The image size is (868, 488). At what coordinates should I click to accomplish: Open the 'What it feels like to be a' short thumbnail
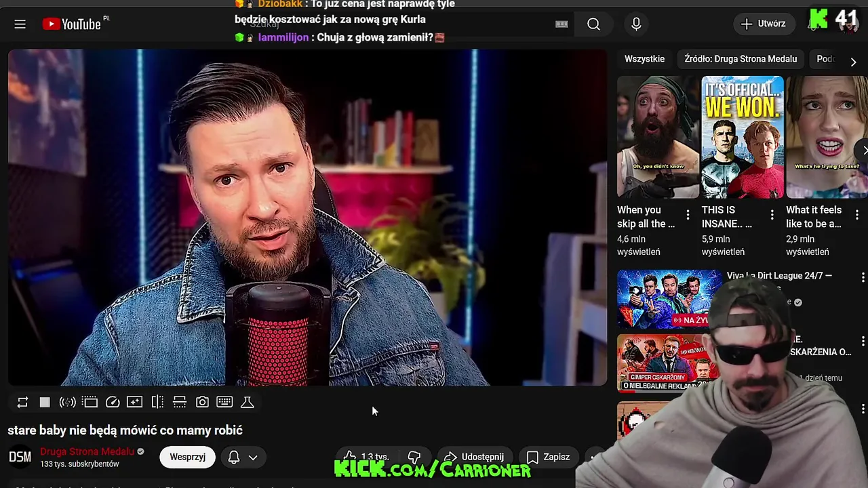pyautogui.click(x=827, y=137)
